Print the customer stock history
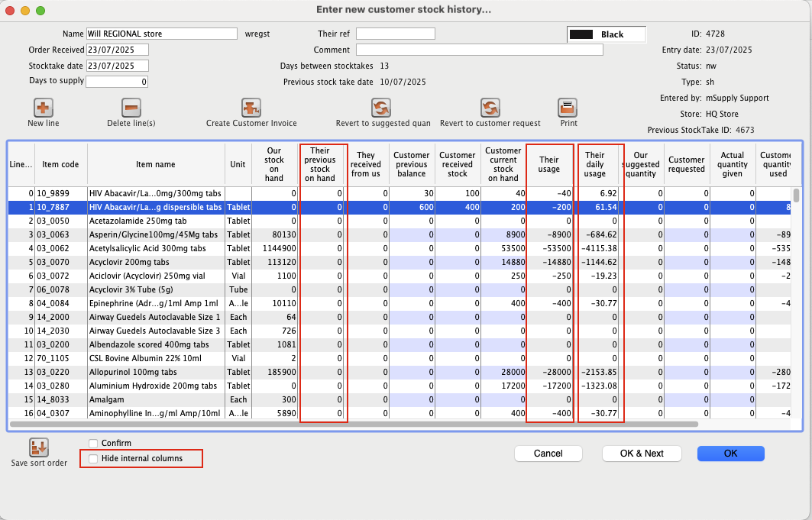The image size is (812, 520). pyautogui.click(x=567, y=108)
